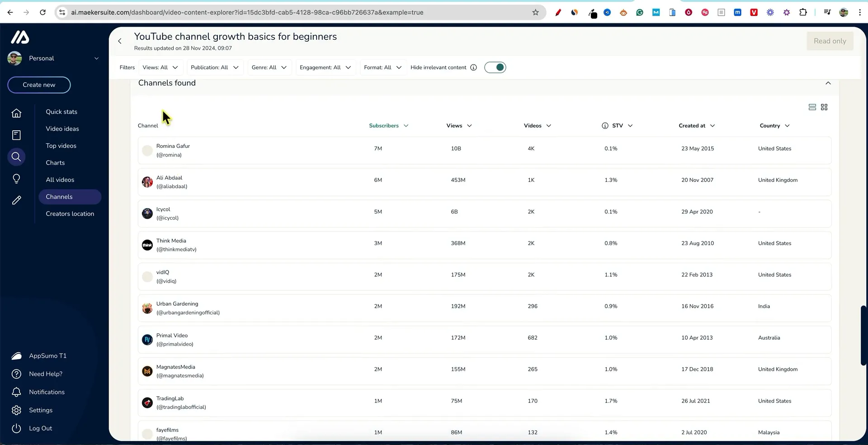Click the page vertical scrollbar
The width and height of the screenshot is (868, 445).
(863, 336)
